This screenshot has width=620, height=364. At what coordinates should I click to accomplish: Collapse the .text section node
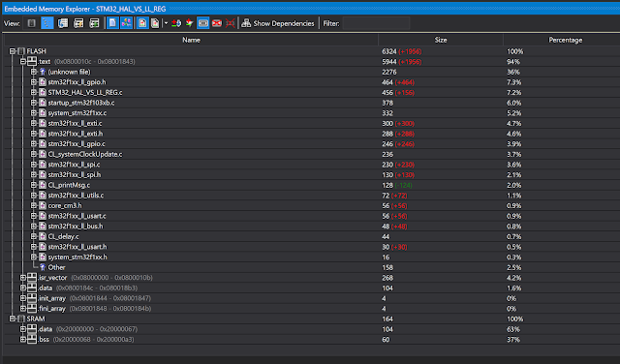23,62
